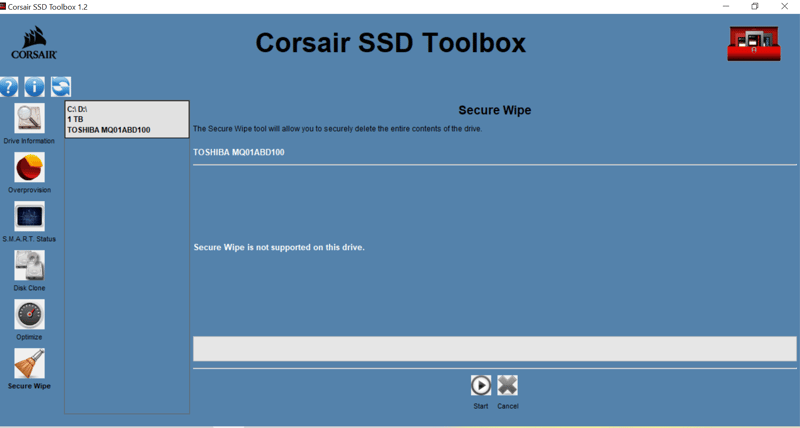Viewport: 800px width, 428px height.
Task: Open the Overprovision pie chart tool
Action: pyautogui.click(x=30, y=167)
